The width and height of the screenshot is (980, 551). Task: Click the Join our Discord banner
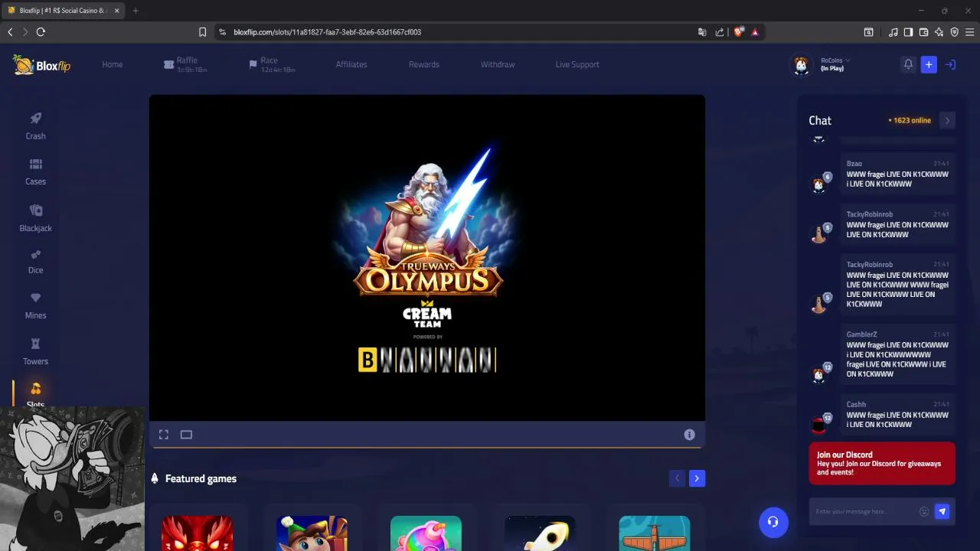coord(882,463)
